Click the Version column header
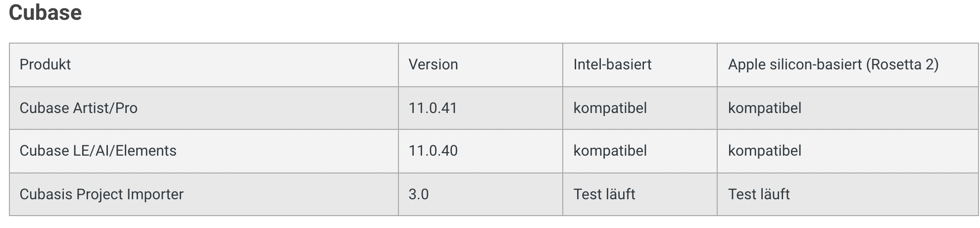The width and height of the screenshot is (980, 228). click(x=433, y=64)
